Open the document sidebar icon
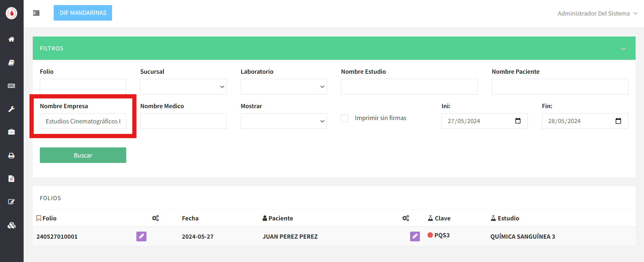This screenshot has height=262, width=644. [11, 178]
